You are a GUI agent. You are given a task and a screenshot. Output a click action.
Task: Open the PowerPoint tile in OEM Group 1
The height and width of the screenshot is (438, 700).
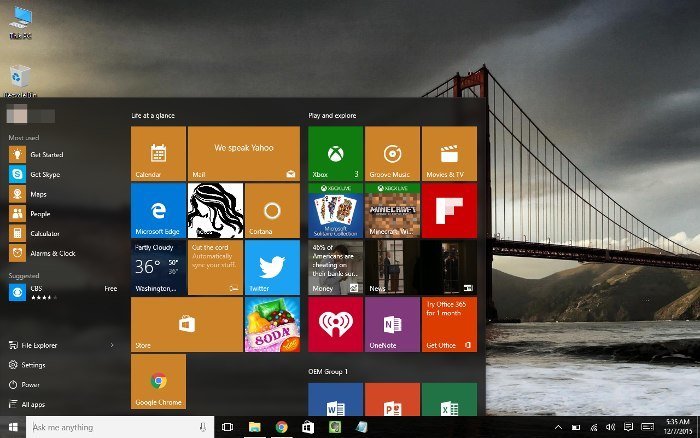coord(392,399)
